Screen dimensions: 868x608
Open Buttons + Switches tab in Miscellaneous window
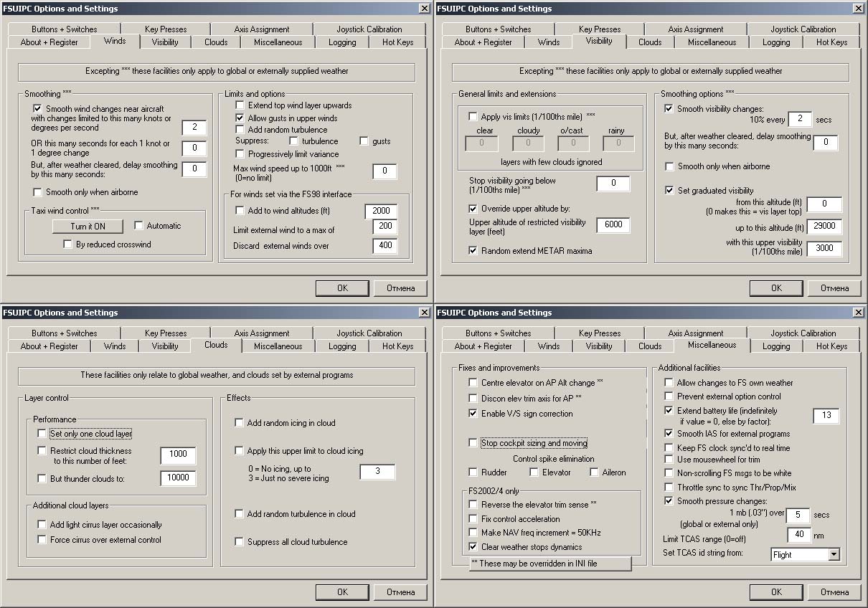click(x=499, y=333)
